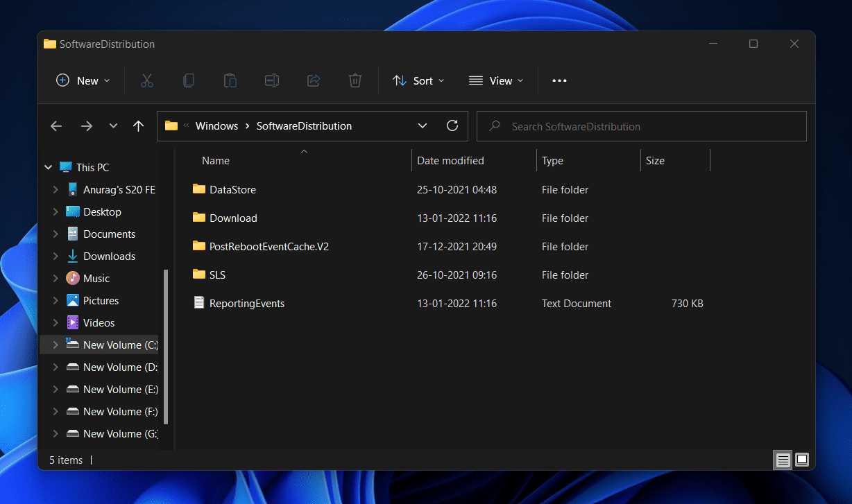The width and height of the screenshot is (852, 504).
Task: Expand the New Volume (D:) tree node
Action: [x=56, y=367]
